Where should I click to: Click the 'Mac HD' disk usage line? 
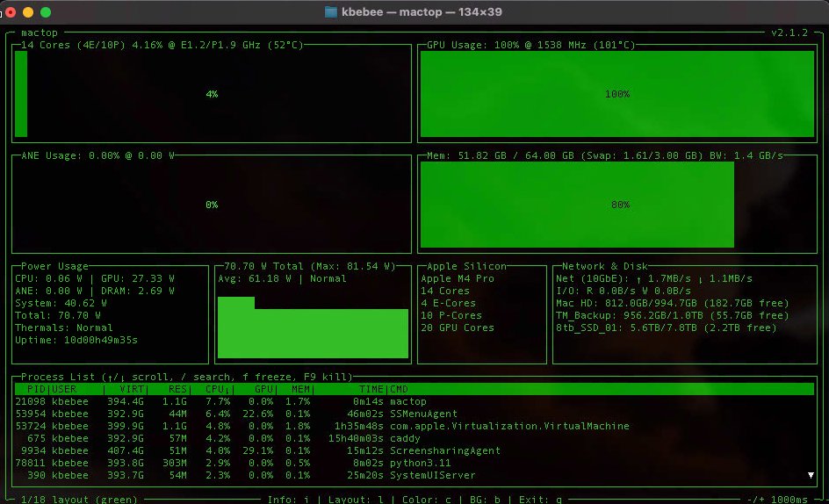pos(673,303)
